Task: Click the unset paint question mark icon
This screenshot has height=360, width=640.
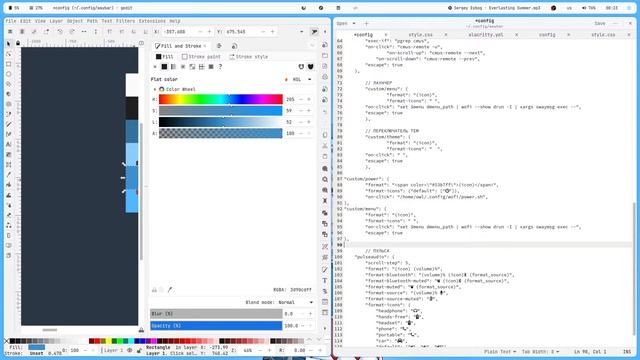Action: 220,67
